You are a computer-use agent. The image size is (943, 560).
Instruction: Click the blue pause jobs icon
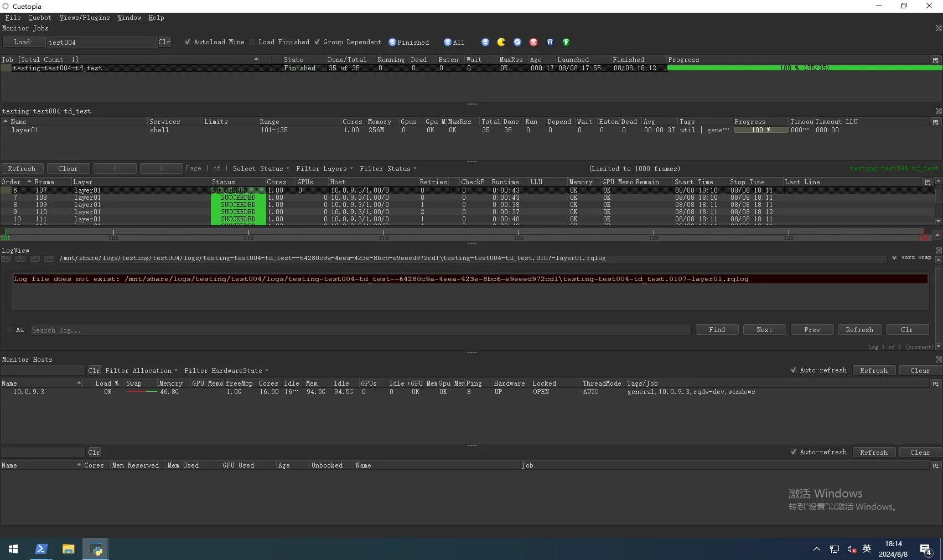(x=550, y=42)
